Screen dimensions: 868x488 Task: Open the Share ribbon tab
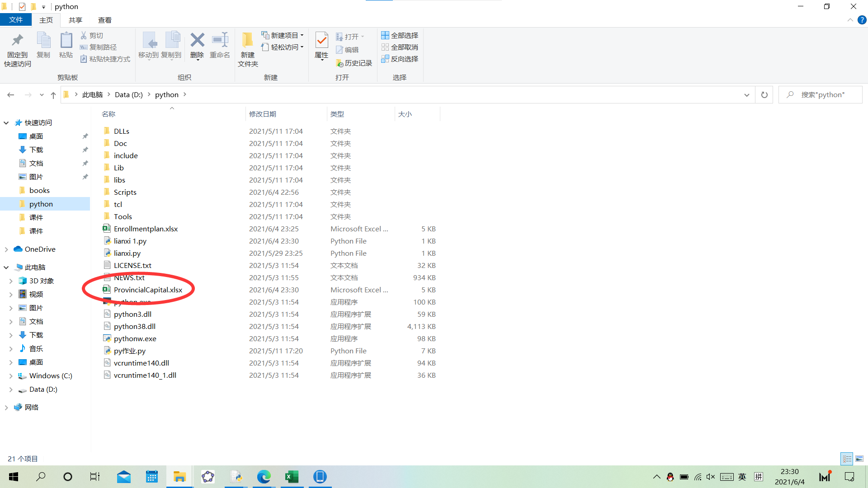[75, 20]
